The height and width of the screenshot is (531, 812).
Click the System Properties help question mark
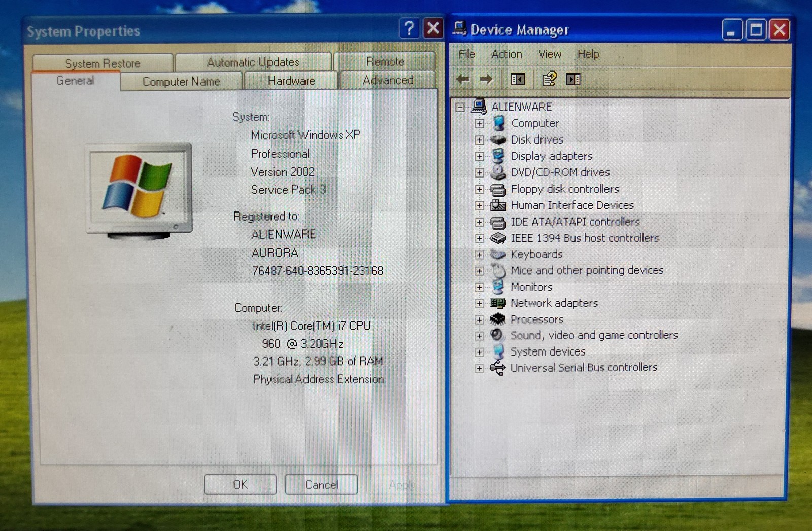coord(409,28)
